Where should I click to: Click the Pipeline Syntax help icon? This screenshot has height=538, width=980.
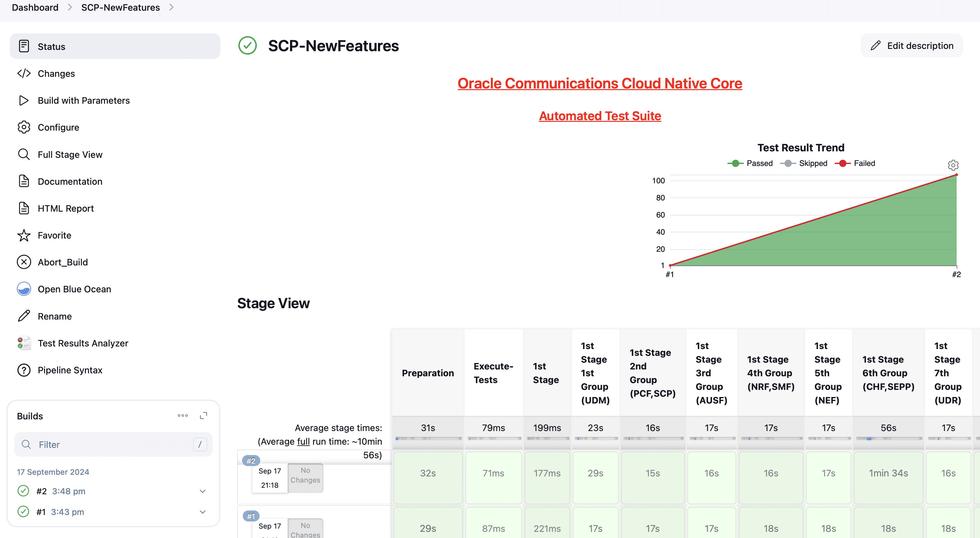24,370
